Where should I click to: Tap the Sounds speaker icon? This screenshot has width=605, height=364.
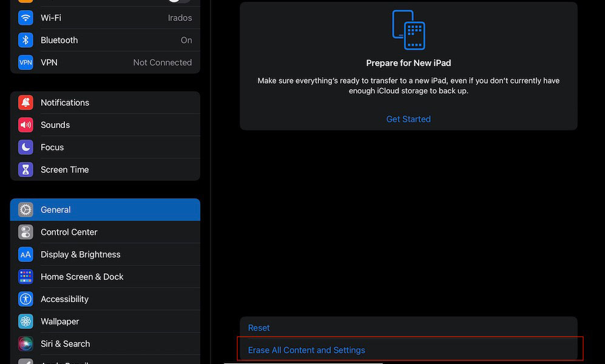(25, 125)
